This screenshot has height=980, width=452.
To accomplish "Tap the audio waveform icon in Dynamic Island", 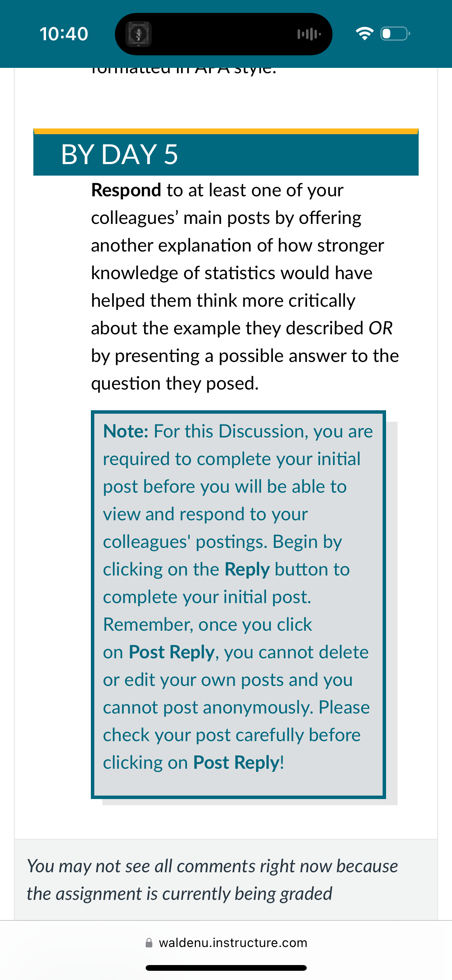I will pos(309,34).
